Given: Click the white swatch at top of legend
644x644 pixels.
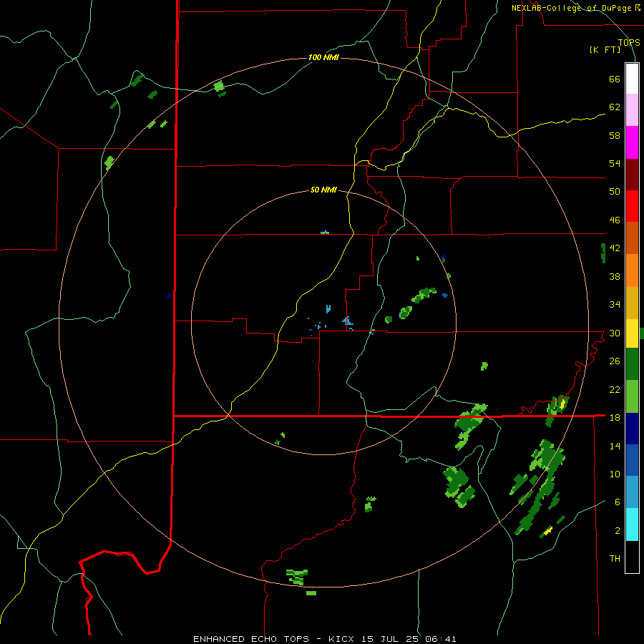Looking at the screenshot, I should (x=632, y=79).
